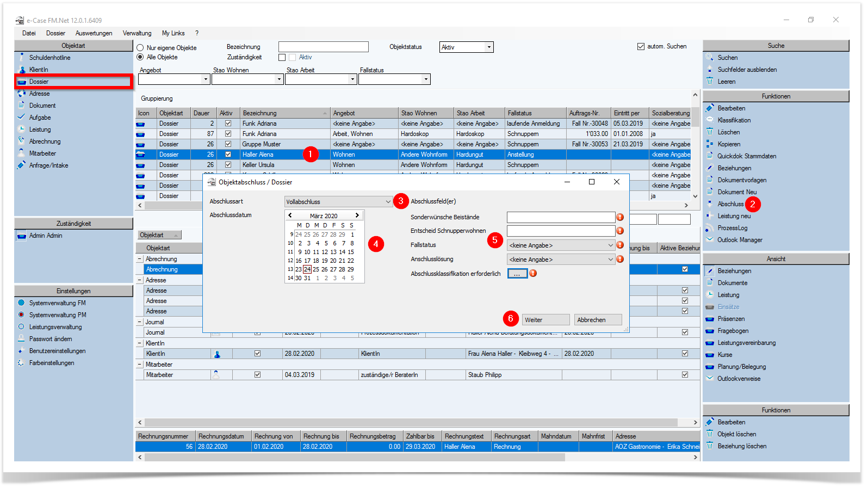Open Quickdok Stammdaten
Image resolution: width=868 pixels, height=488 pixels.
746,156
